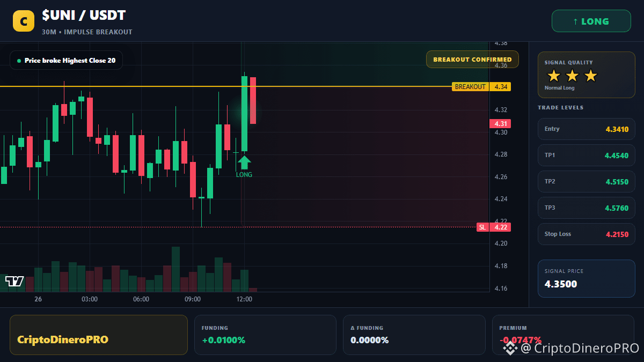Image resolution: width=644 pixels, height=362 pixels.
Task: Click the 26 date axis label
Action: click(x=38, y=299)
